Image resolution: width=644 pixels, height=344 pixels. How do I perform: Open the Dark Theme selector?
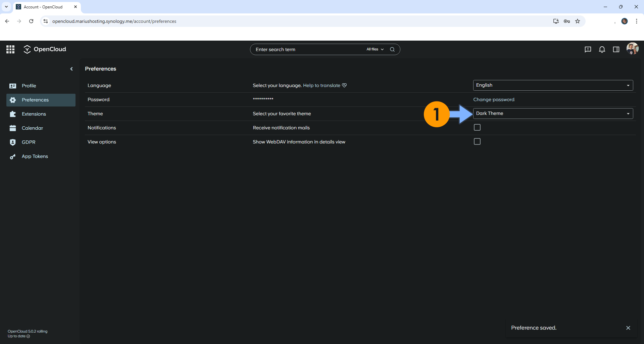[552, 113]
